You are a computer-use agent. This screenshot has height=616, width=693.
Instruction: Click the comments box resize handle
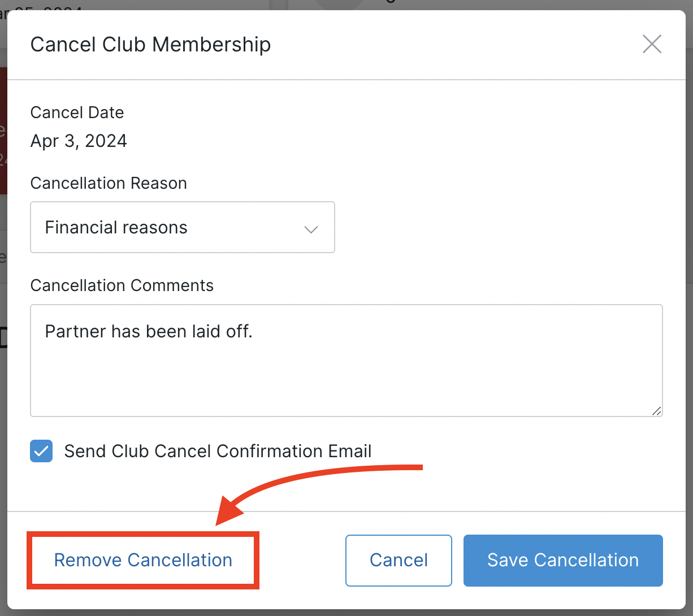(x=657, y=412)
